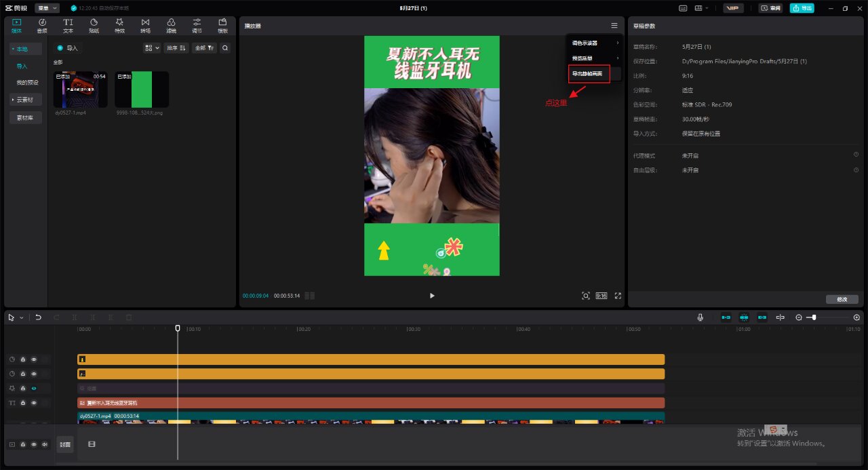Enter fullscreen preview mode
868x470 pixels.
[618, 296]
